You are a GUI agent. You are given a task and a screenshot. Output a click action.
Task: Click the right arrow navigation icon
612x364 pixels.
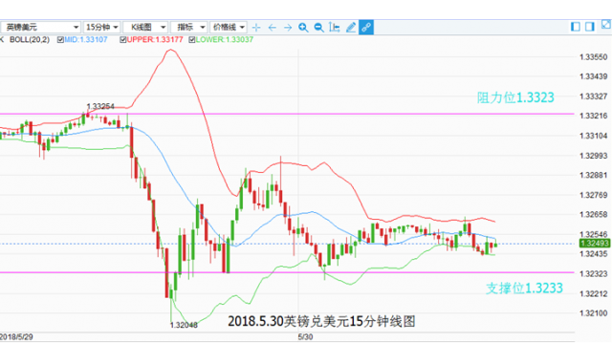(288, 28)
